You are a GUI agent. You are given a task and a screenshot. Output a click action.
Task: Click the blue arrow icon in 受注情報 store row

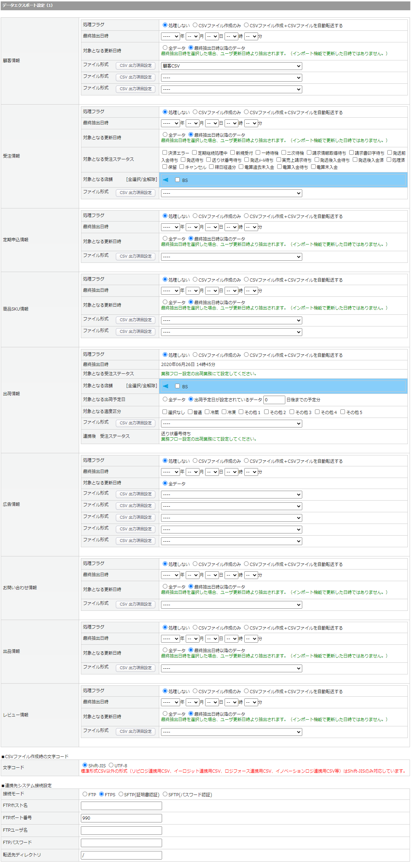166,180
